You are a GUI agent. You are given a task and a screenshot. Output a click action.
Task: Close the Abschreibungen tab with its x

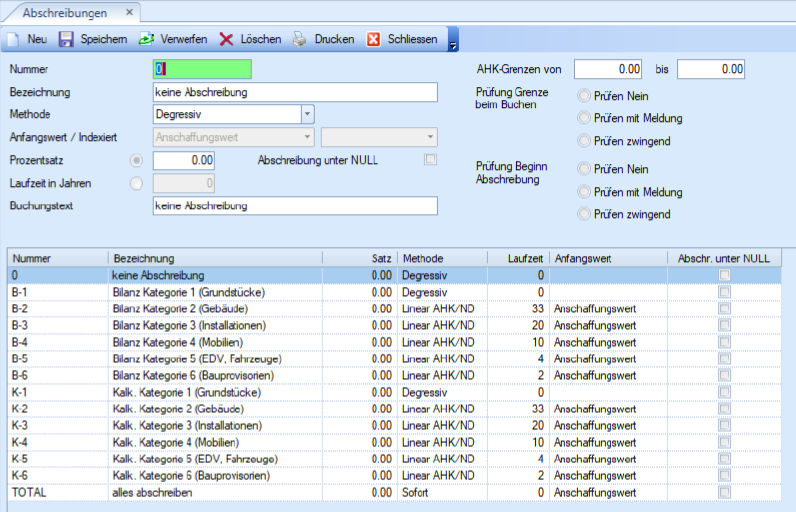(x=130, y=12)
